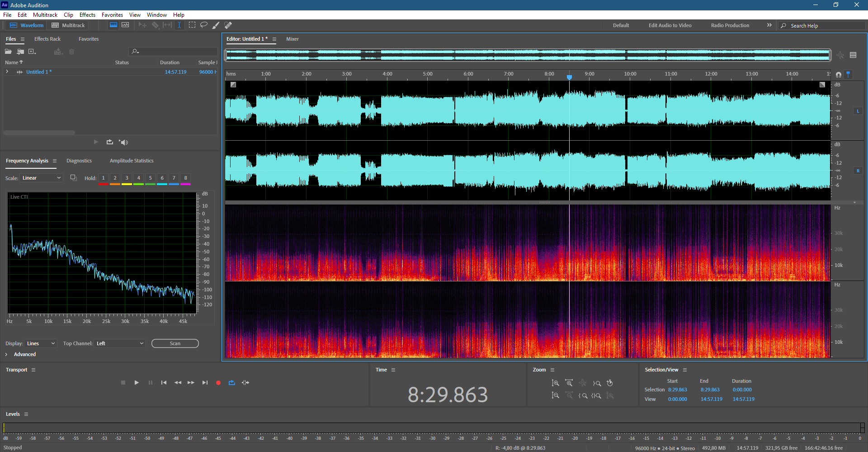
Task: Open the Effects menu
Action: pyautogui.click(x=87, y=15)
